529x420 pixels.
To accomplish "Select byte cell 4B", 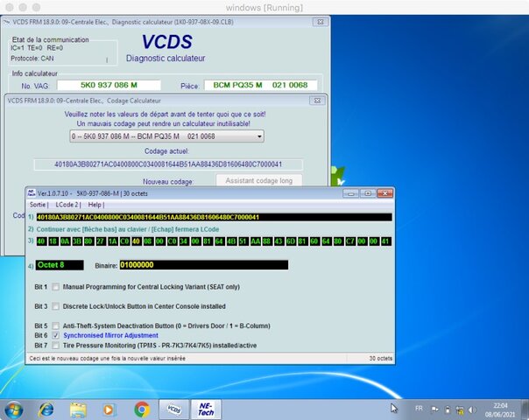I will click(231, 241).
